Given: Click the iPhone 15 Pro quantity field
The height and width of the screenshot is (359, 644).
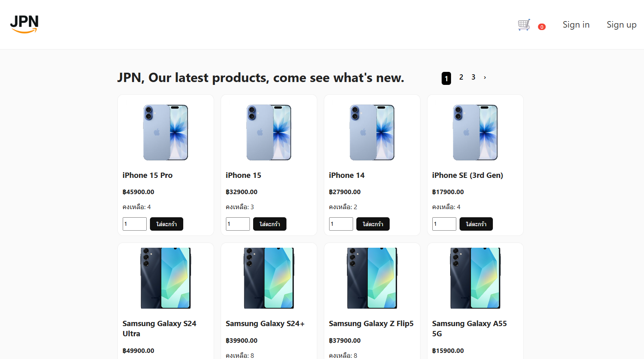Looking at the screenshot, I should [134, 224].
